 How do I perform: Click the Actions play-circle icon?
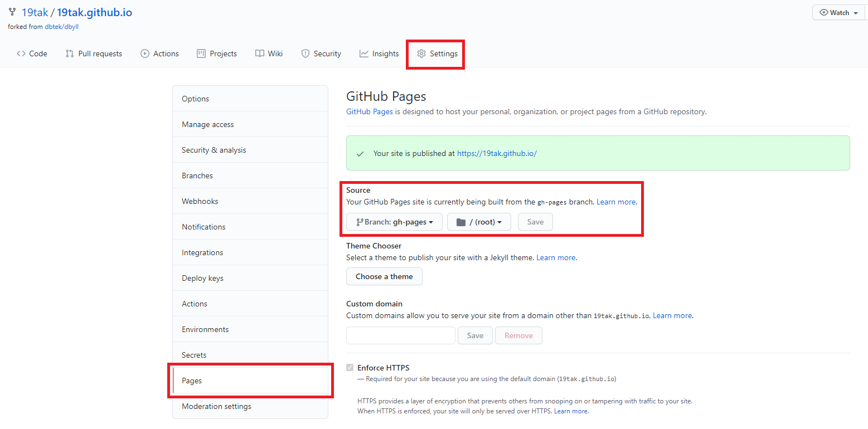click(145, 53)
